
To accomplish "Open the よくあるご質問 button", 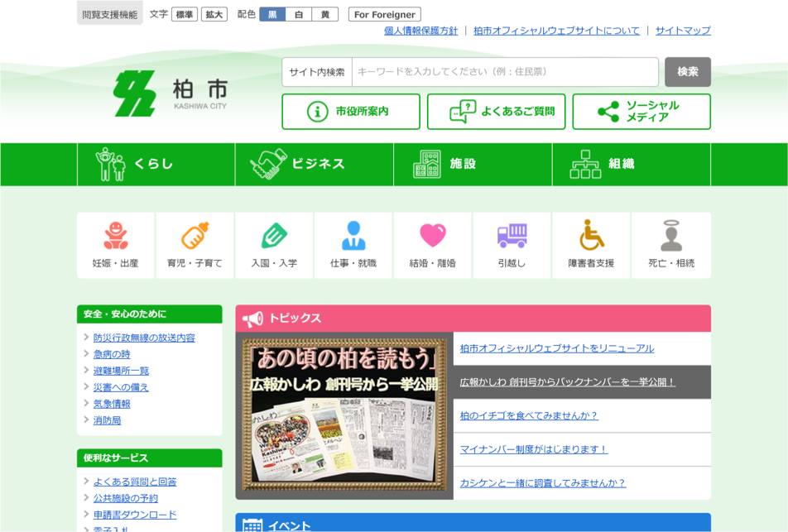I will (497, 112).
